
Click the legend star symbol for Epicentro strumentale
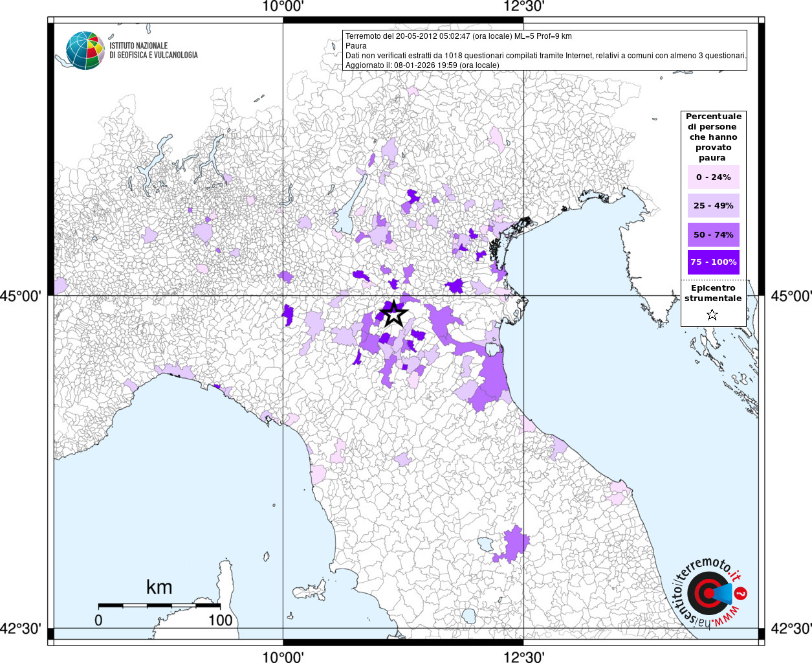pos(712,315)
